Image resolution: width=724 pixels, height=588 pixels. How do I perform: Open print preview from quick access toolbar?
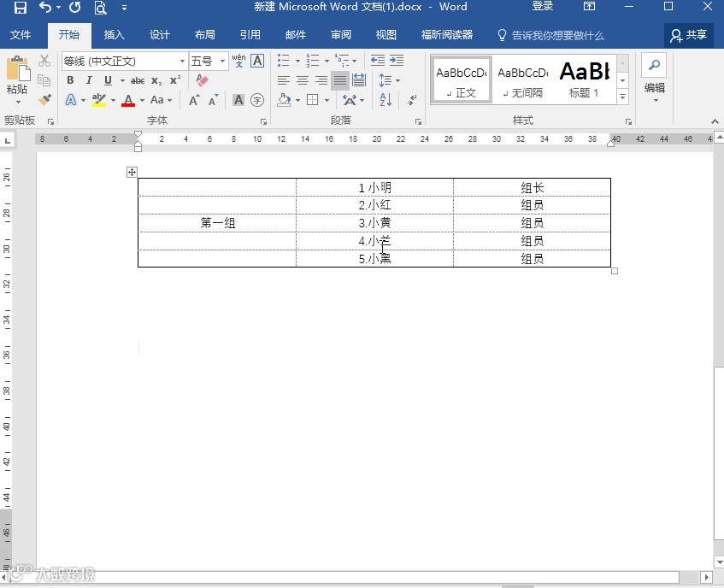click(x=100, y=8)
